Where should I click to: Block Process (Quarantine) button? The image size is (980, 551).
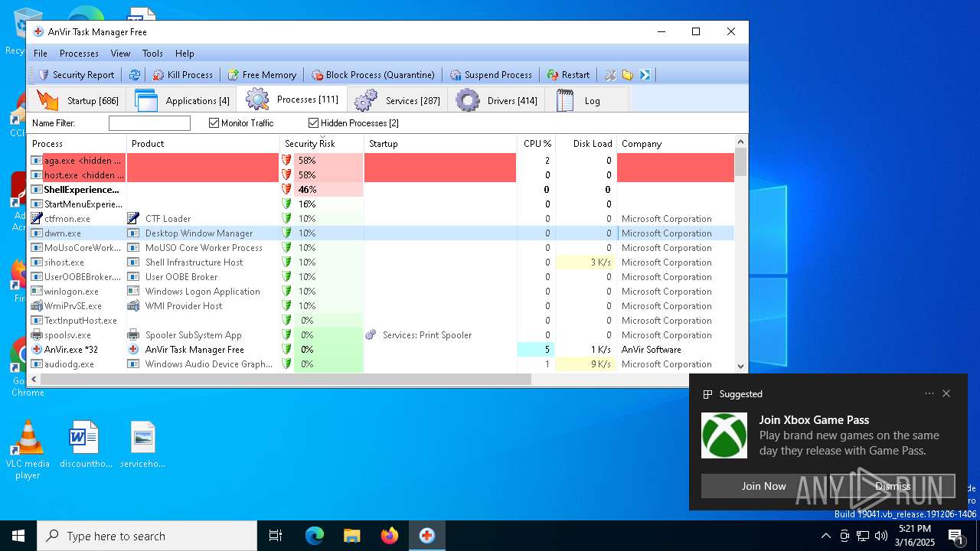click(x=374, y=75)
